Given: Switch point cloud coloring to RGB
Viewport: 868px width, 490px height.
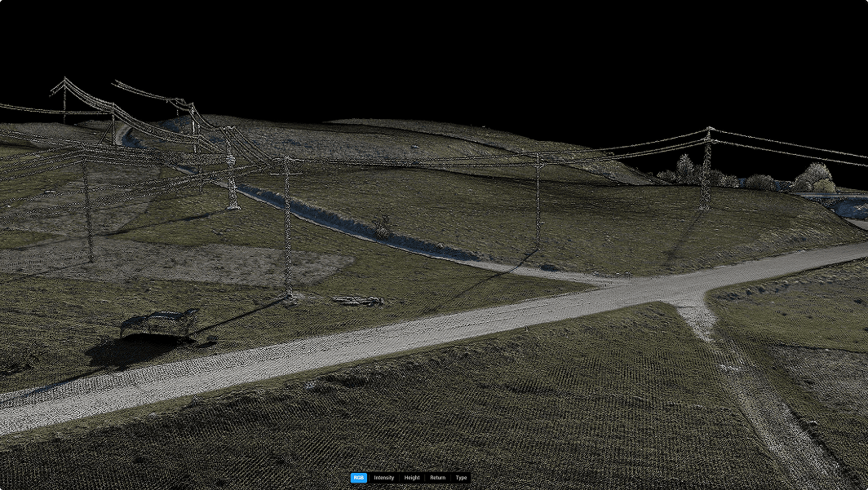Looking at the screenshot, I should (x=358, y=478).
